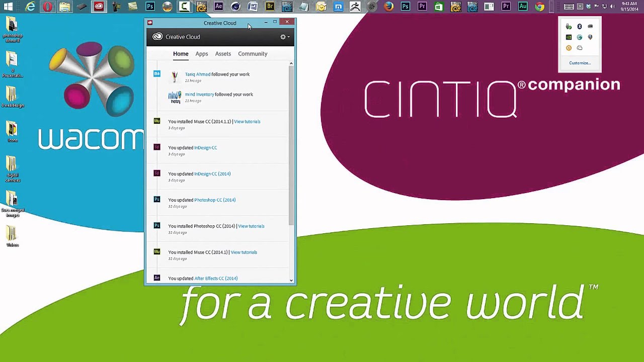Open the Creative Cloud settings gear menu

tap(284, 37)
